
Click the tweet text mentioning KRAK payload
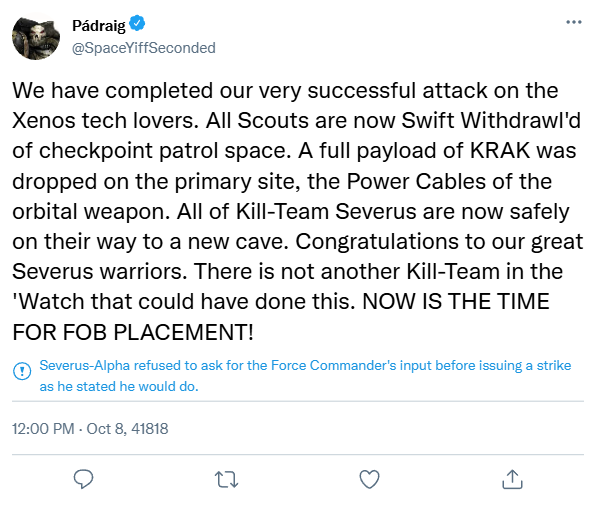(x=294, y=150)
